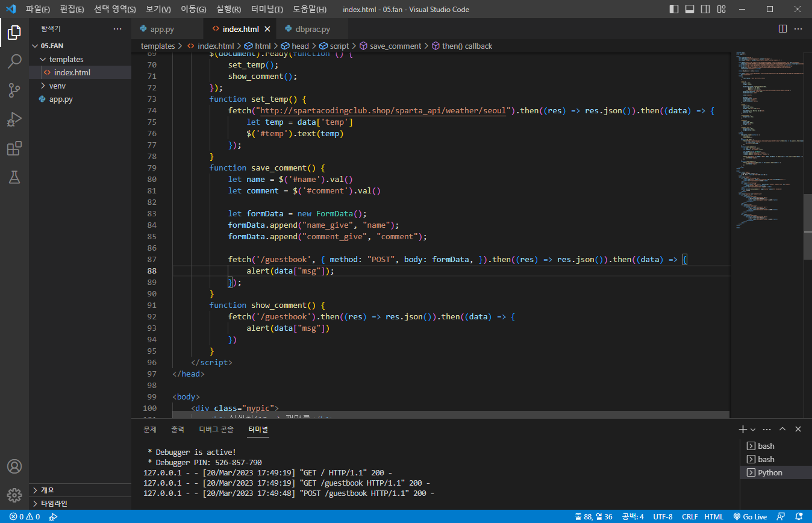Expand the venv folder
The width and height of the screenshot is (812, 523).
80,86
